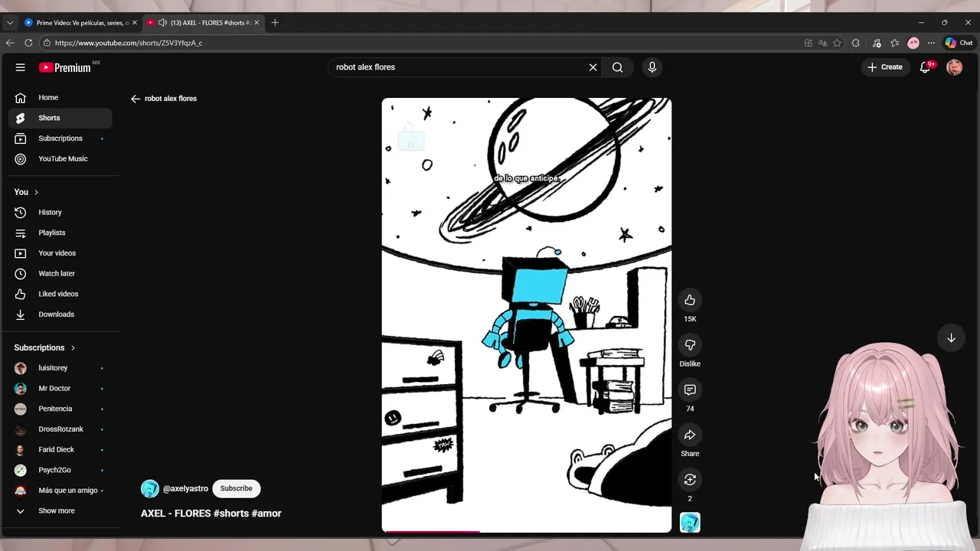The width and height of the screenshot is (980, 551).
Task: Open the favorites list icon
Action: click(894, 43)
